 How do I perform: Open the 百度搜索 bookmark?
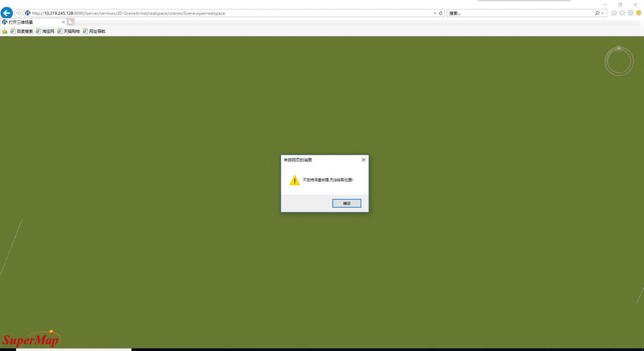[x=22, y=31]
